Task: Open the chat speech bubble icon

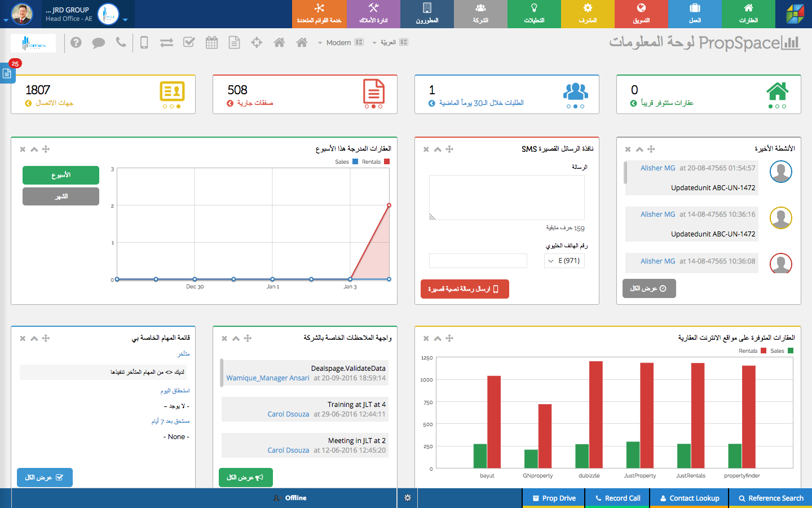Action: 99,43
